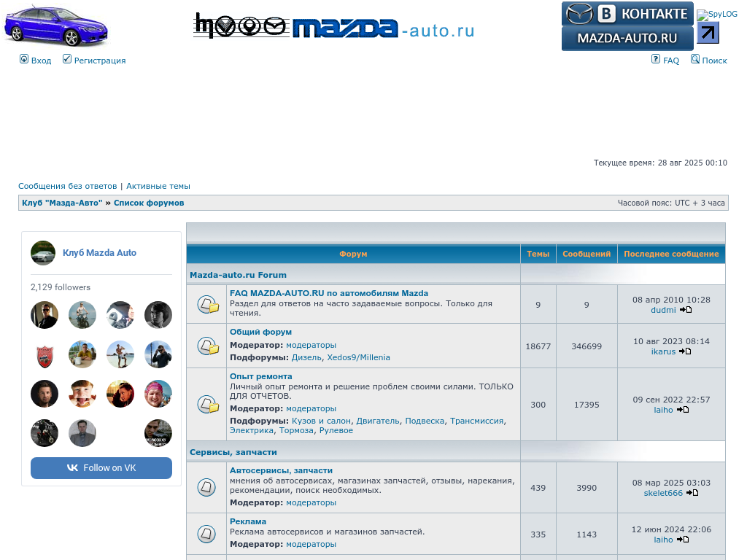The height and width of the screenshot is (560, 747).
Task: Jump to last post by ikarus icon
Action: click(685, 351)
